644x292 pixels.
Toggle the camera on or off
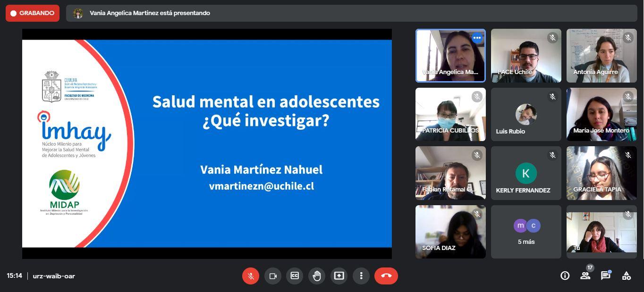[x=272, y=276]
